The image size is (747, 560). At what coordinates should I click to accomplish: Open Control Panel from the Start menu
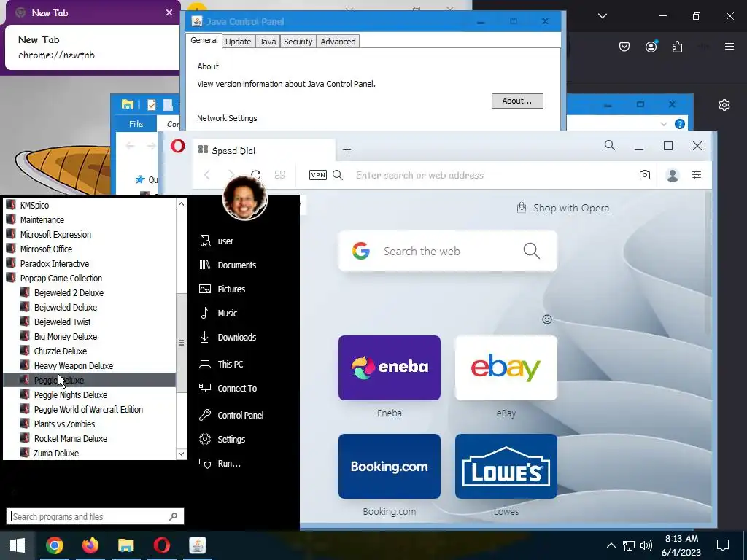240,415
